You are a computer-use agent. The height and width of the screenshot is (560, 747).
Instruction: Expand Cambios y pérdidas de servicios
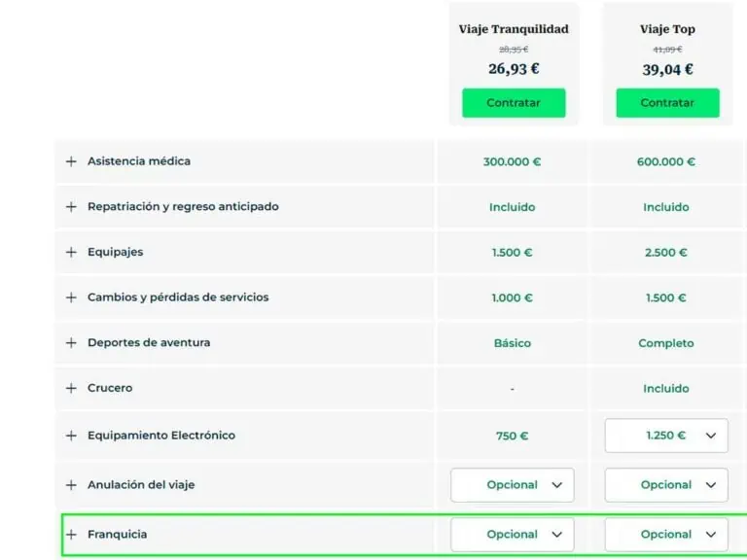[71, 297]
